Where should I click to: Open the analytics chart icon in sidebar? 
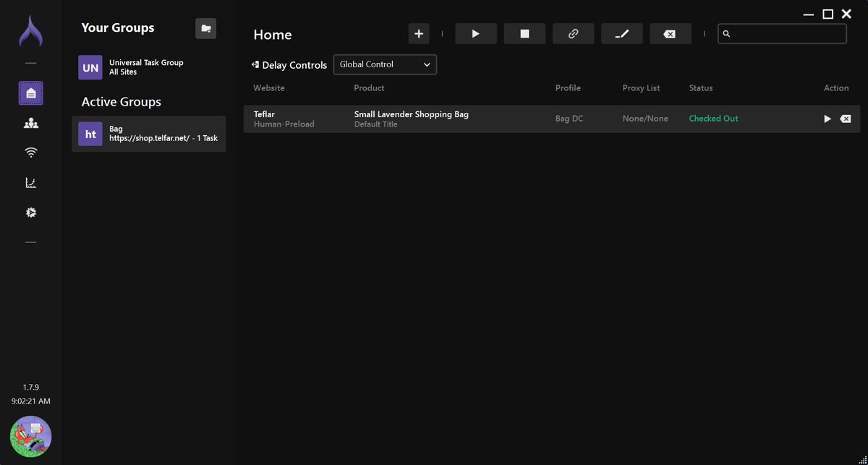pos(30,183)
